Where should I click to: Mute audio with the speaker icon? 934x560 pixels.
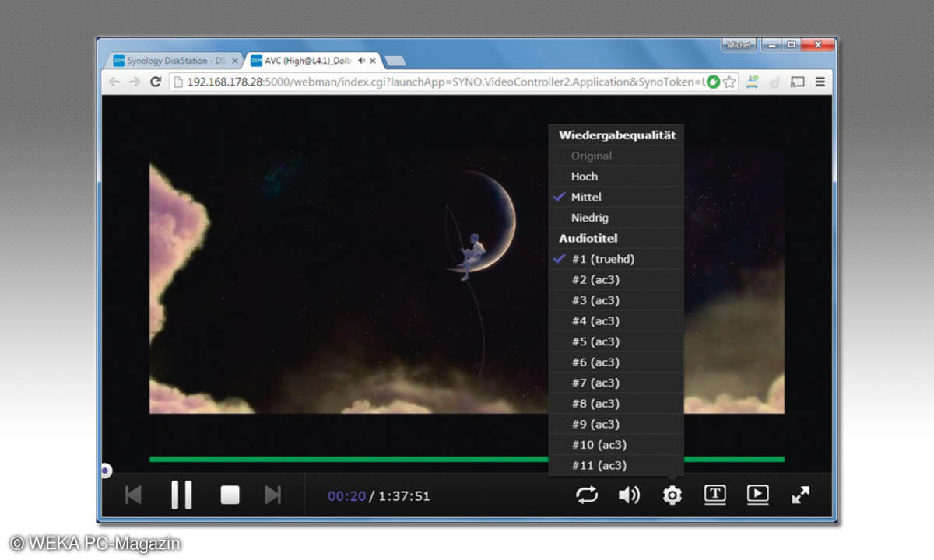[629, 495]
